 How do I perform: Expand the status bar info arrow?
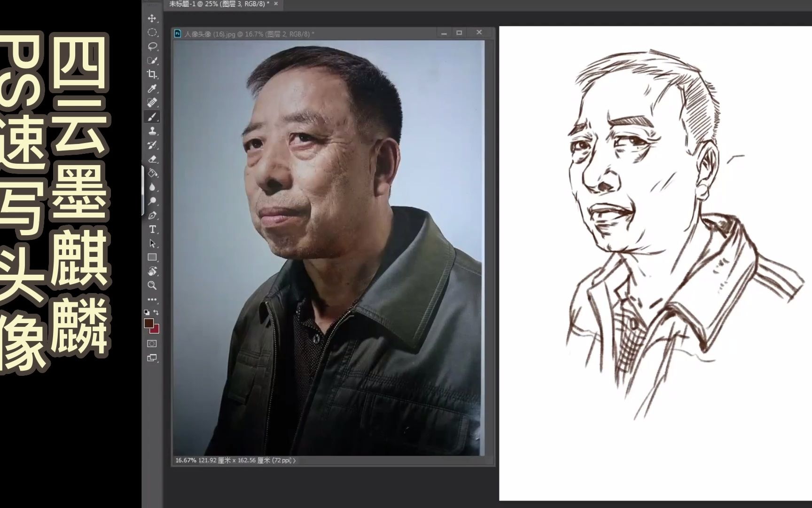295,460
